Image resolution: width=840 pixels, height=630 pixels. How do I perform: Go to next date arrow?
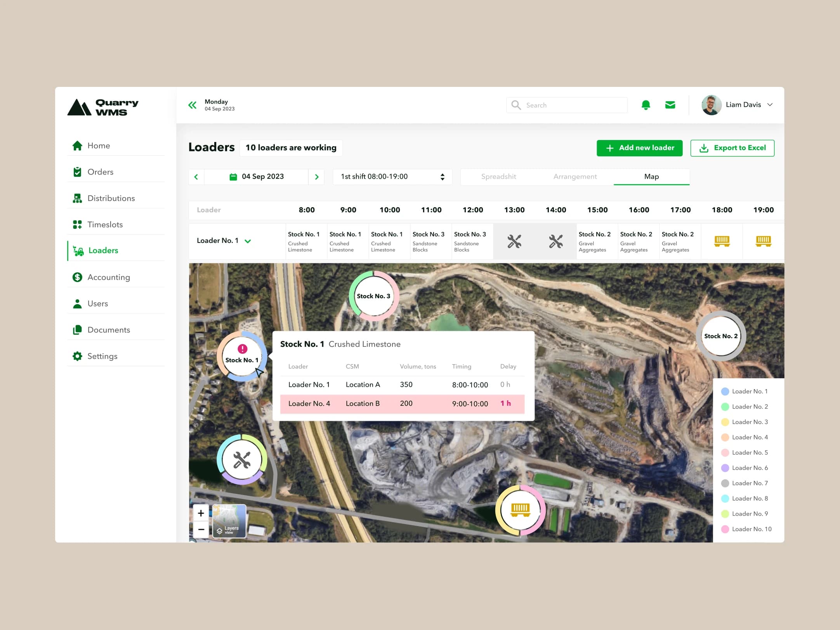click(x=317, y=177)
